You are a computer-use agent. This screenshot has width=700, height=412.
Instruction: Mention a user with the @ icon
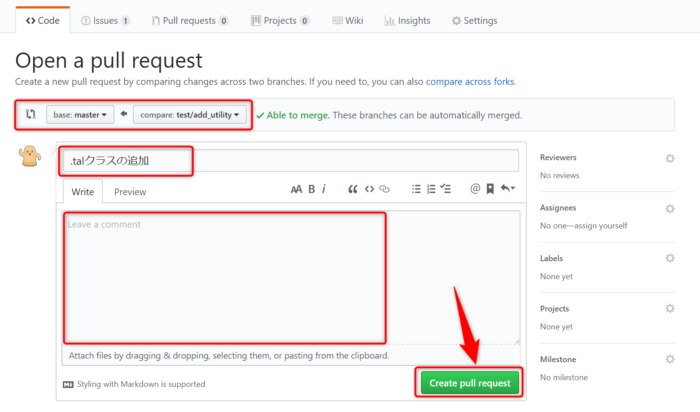coord(475,189)
